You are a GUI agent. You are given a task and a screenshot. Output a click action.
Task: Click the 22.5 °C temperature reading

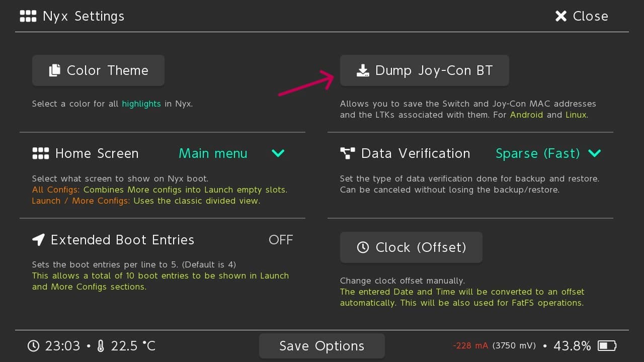133,346
